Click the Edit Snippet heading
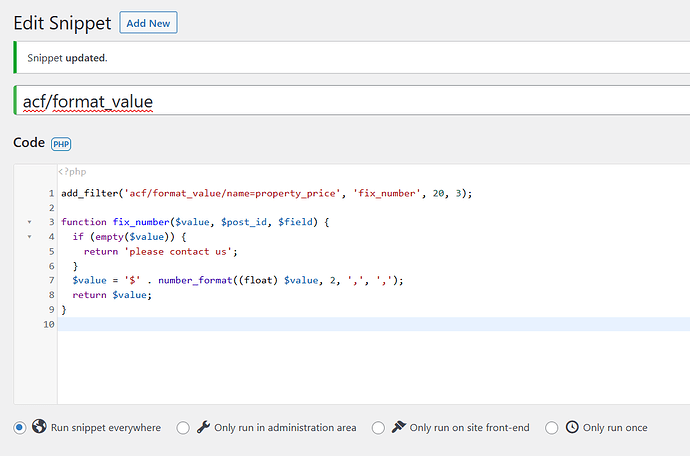 click(62, 23)
